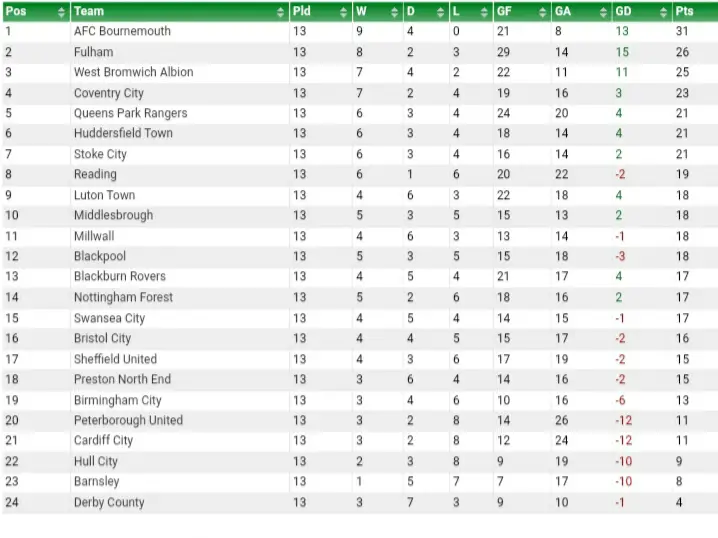Sort goal difference via GD arrows
The height and width of the screenshot is (538, 718).
663,12
